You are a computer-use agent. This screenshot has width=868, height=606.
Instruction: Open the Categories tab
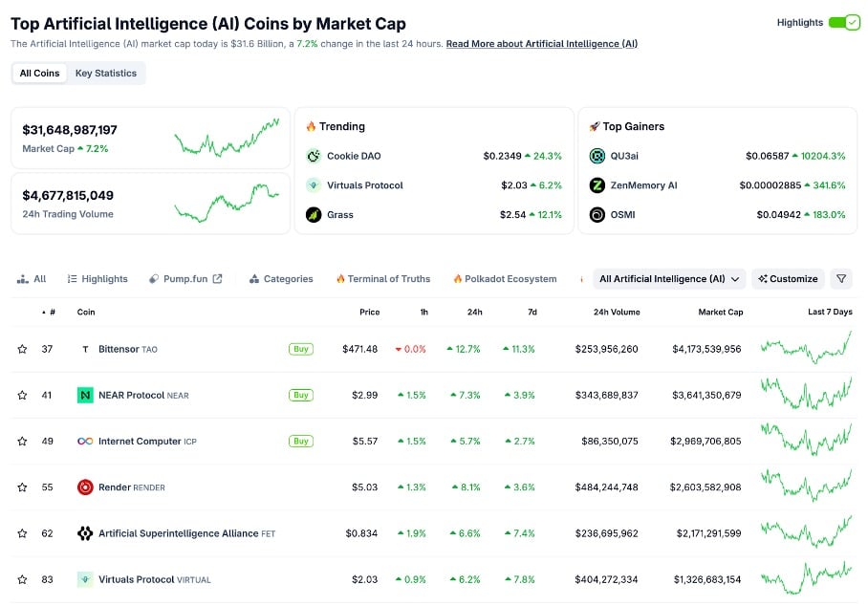(x=281, y=279)
